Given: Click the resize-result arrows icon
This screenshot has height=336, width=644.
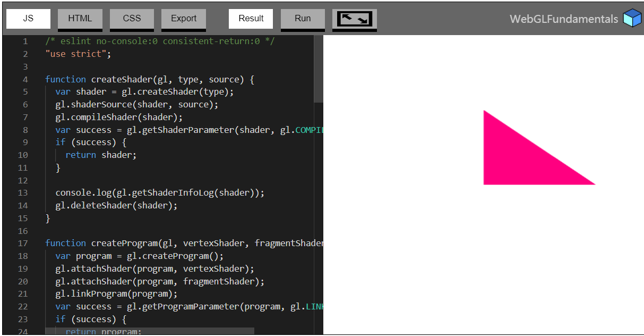Looking at the screenshot, I should [354, 19].
